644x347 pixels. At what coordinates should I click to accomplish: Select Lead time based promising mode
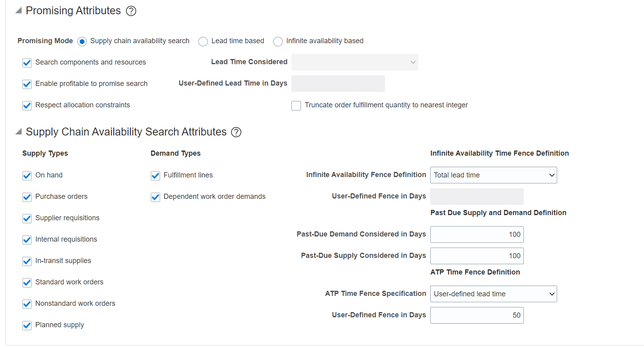pyautogui.click(x=203, y=42)
